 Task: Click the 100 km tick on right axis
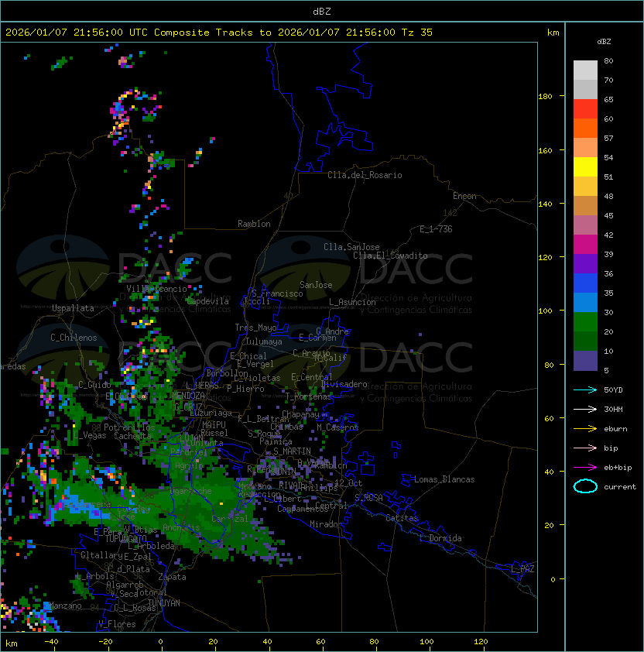click(x=545, y=311)
